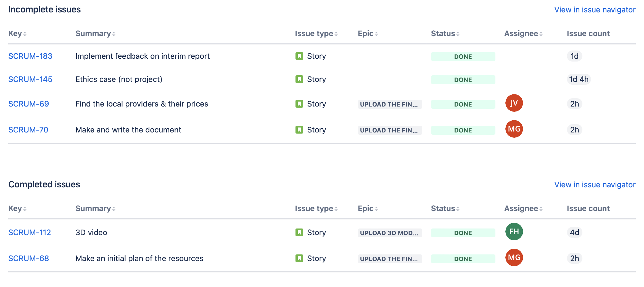The width and height of the screenshot is (644, 287).
Task: Sort incomplete issues by Summary column
Action: point(95,34)
